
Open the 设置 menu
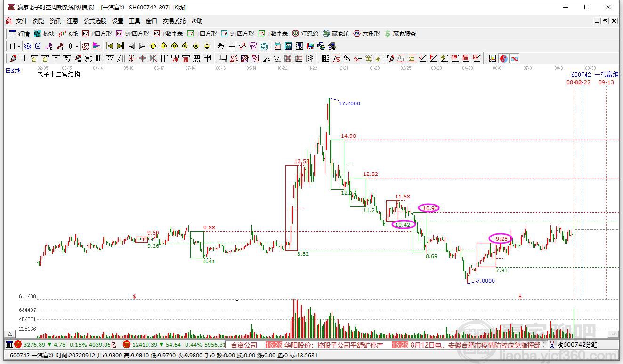[x=118, y=21]
